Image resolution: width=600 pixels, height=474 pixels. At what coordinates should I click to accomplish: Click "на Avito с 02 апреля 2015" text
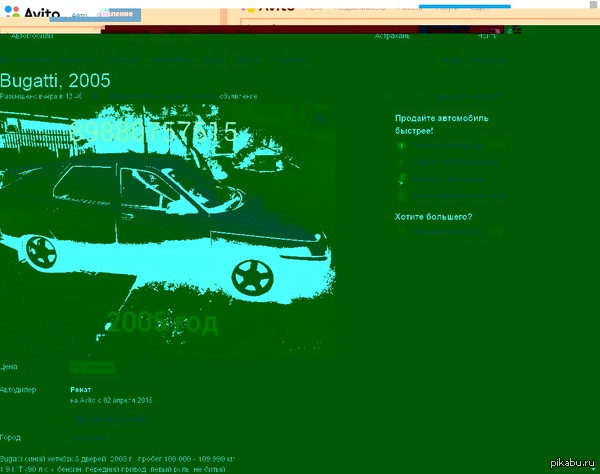tap(111, 401)
